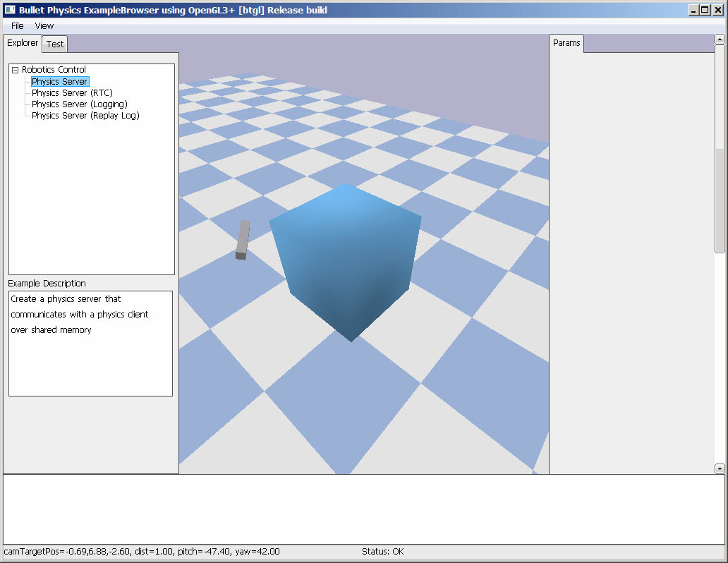Click the Status: OK indicator
The height and width of the screenshot is (563, 728).
[382, 552]
